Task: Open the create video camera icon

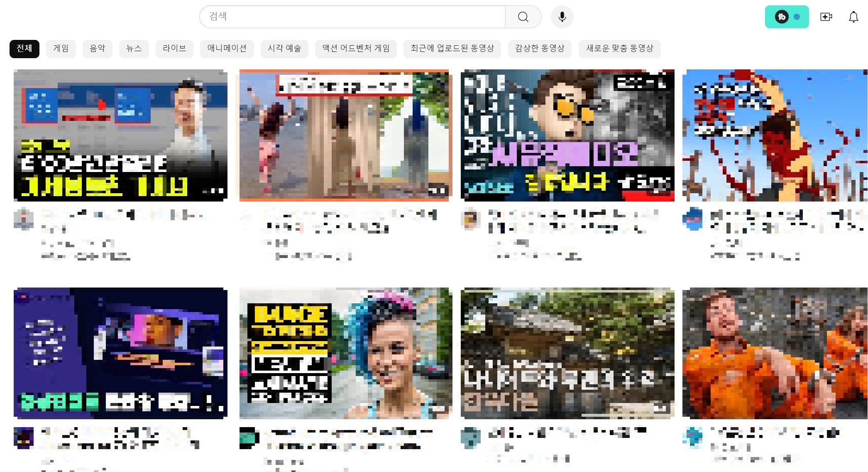Action: (826, 17)
